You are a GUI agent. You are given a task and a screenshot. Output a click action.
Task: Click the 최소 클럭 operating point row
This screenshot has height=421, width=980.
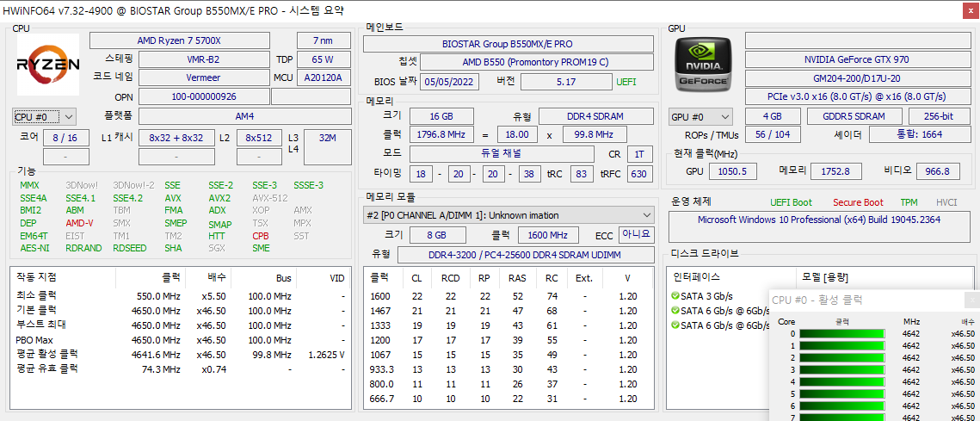tap(181, 295)
